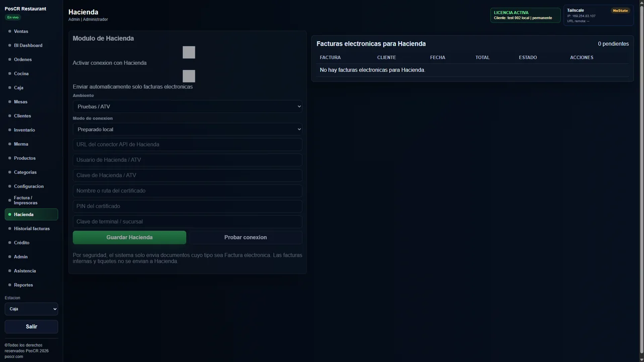The image size is (644, 362).
Task: Click "No hay facturas electronicas para Hacienda." text
Action: click(372, 70)
